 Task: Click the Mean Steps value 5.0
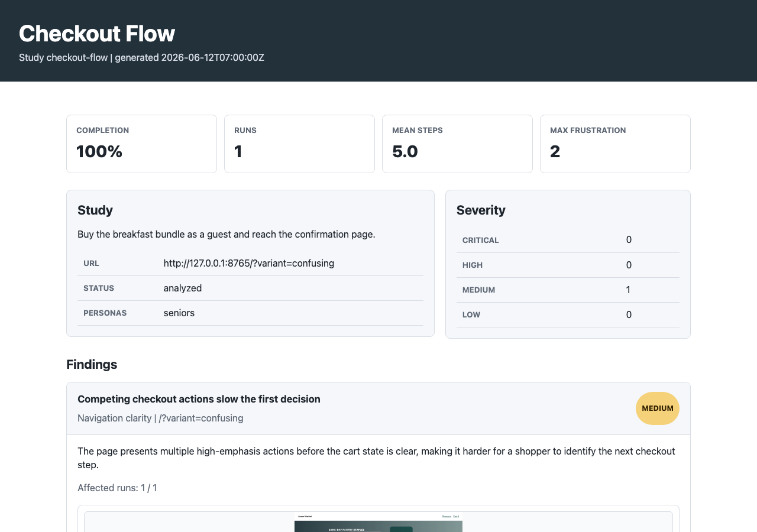(405, 152)
